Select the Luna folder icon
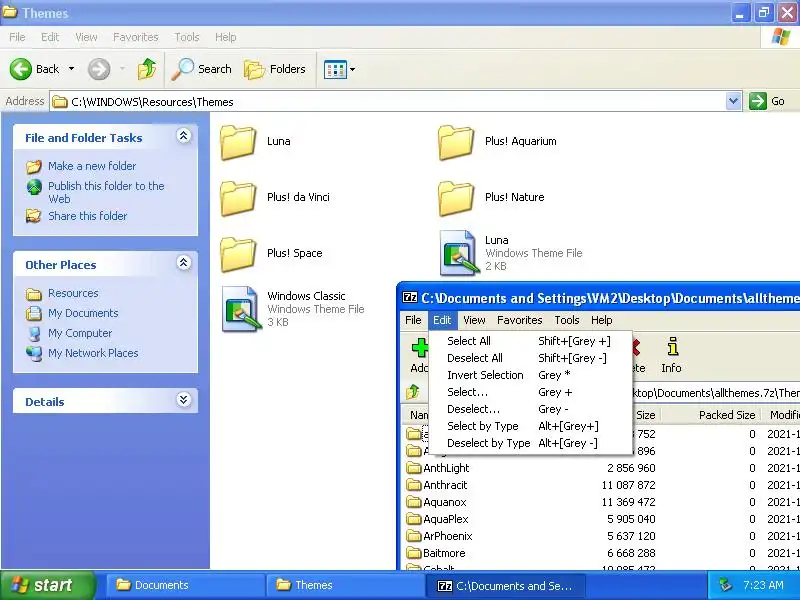Image resolution: width=800 pixels, height=600 pixels. click(x=238, y=142)
